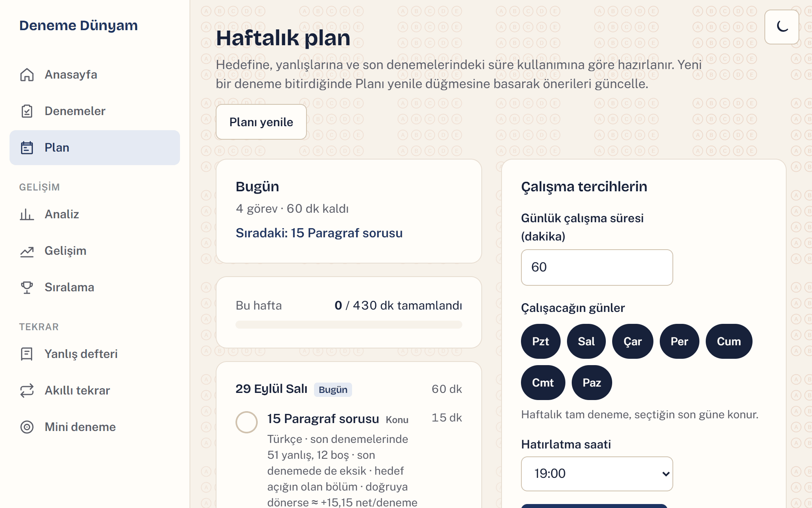Toggle the Paz day chip
This screenshot has height=508, width=812.
click(x=592, y=383)
